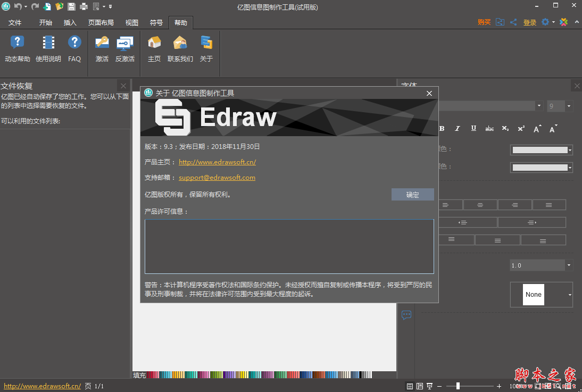Open the 页面布局 (Page Layout) tab
The height and width of the screenshot is (392, 582).
[x=101, y=23]
